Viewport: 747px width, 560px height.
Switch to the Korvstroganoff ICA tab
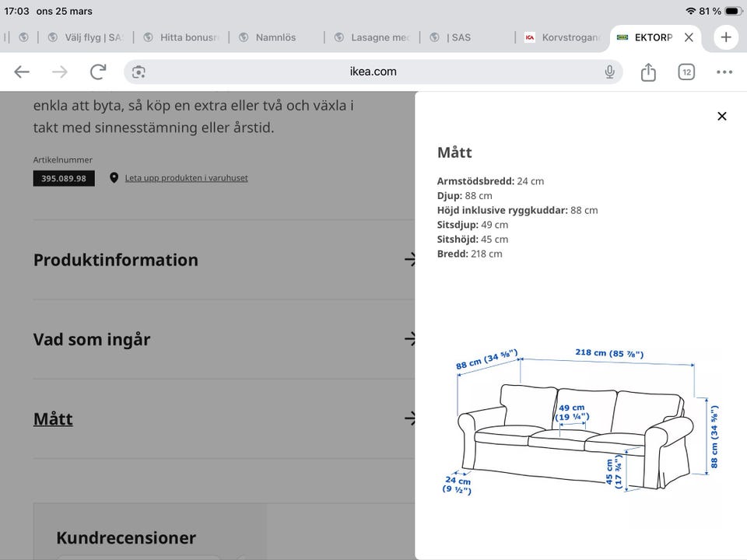563,37
